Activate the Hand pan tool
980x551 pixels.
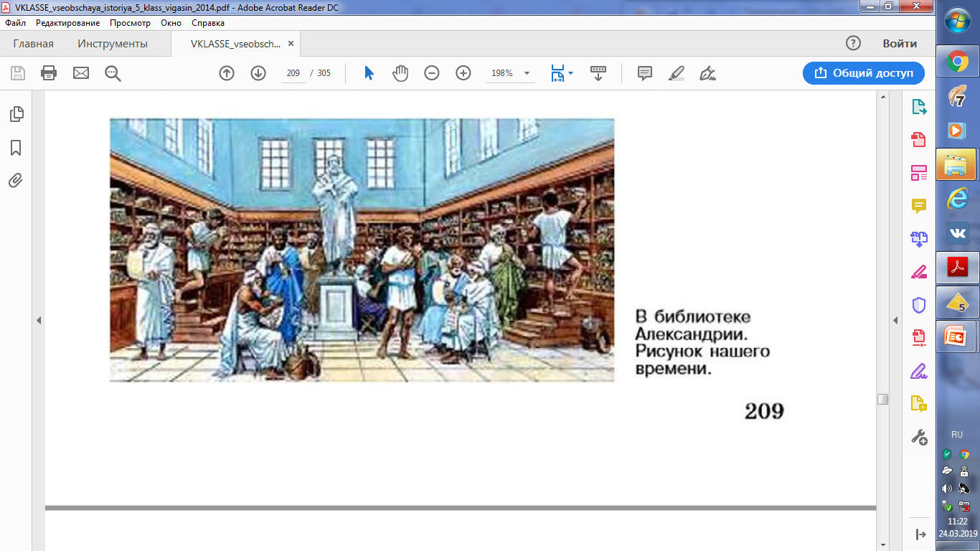pos(400,72)
